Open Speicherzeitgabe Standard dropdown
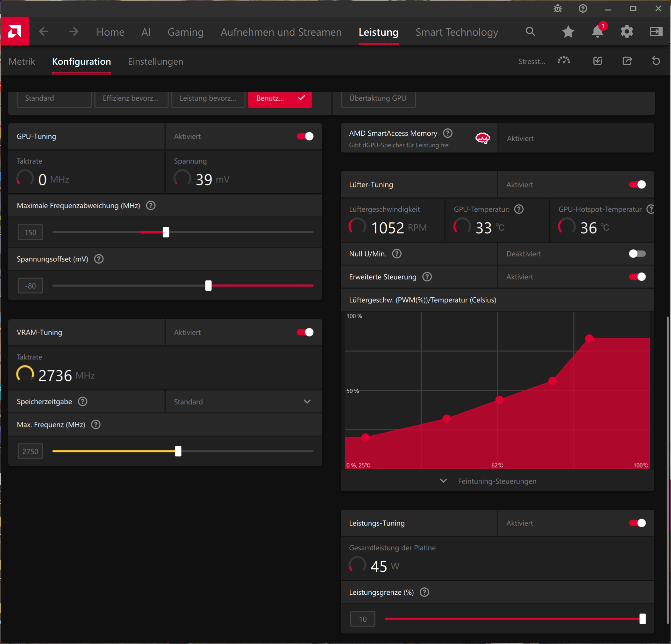The width and height of the screenshot is (671, 644). pos(243,401)
